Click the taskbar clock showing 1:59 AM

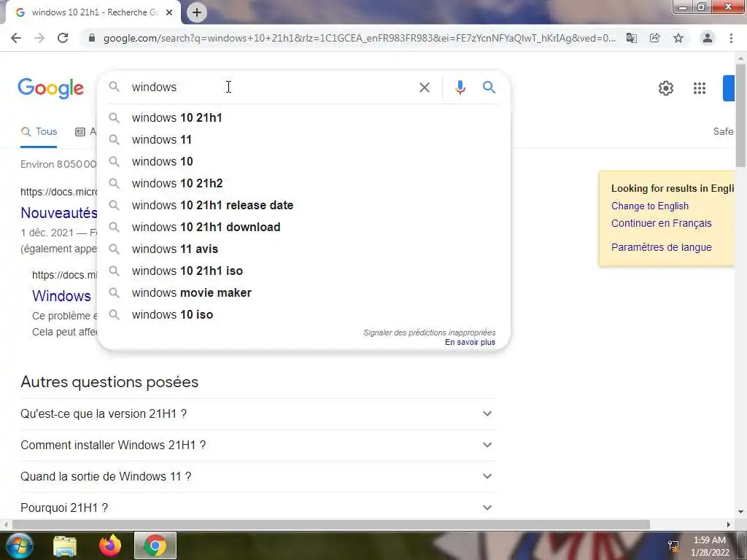click(x=710, y=546)
